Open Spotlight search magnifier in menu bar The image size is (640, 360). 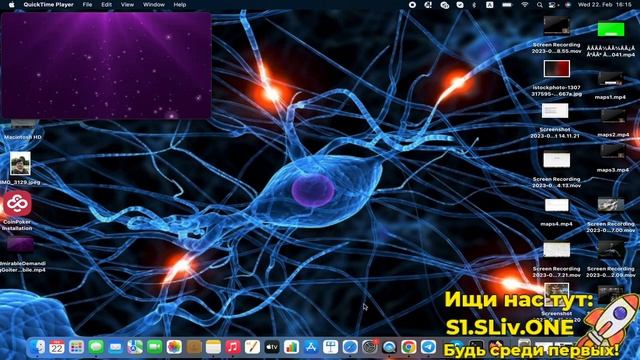point(540,5)
